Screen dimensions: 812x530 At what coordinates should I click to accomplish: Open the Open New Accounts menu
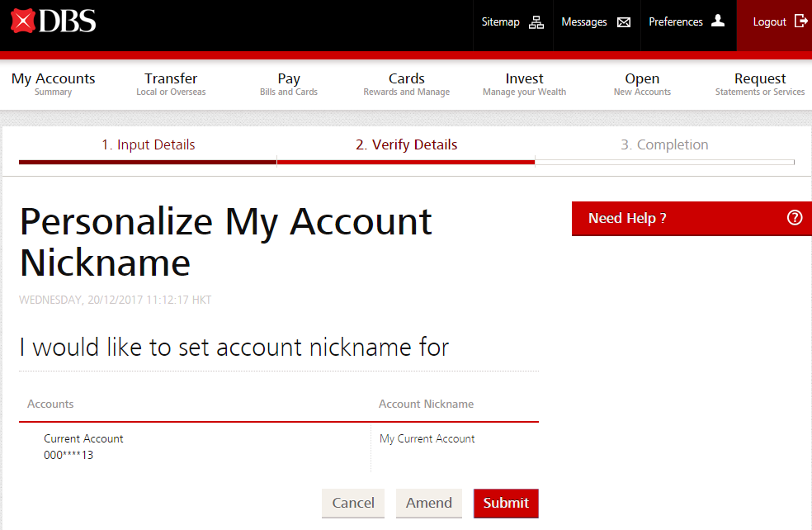tap(642, 84)
